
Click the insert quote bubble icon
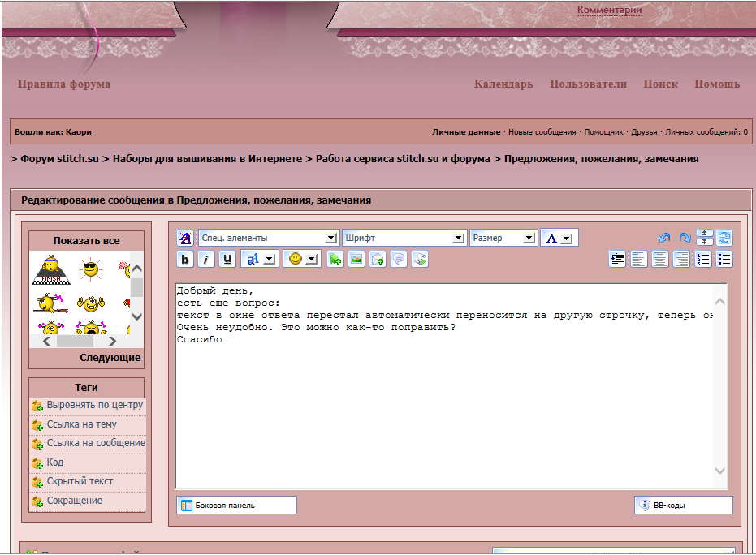pos(398,259)
